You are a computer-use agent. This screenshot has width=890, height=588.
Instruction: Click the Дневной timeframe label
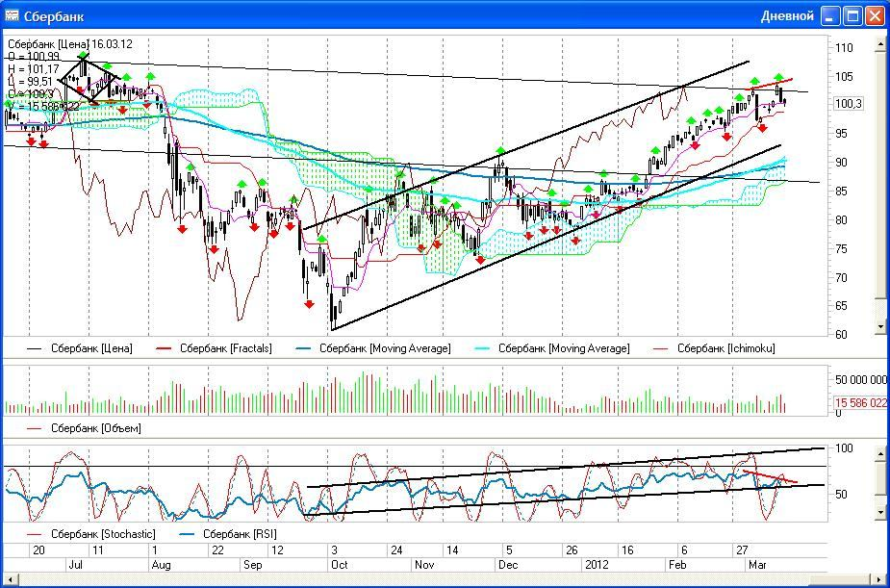[787, 16]
